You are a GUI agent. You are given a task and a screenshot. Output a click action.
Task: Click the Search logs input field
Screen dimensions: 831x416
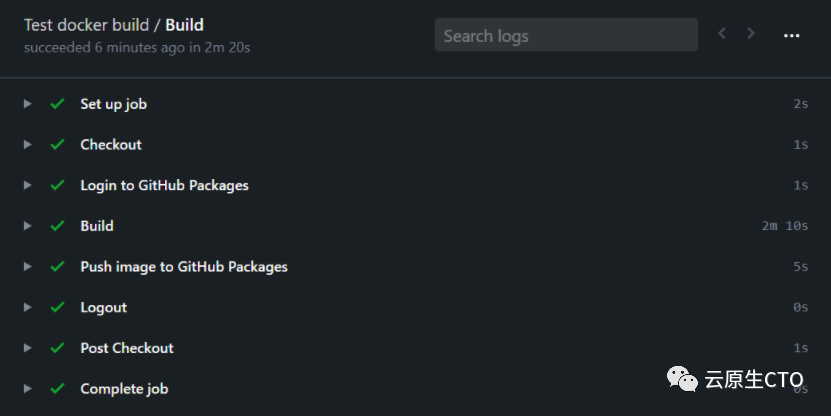click(565, 35)
